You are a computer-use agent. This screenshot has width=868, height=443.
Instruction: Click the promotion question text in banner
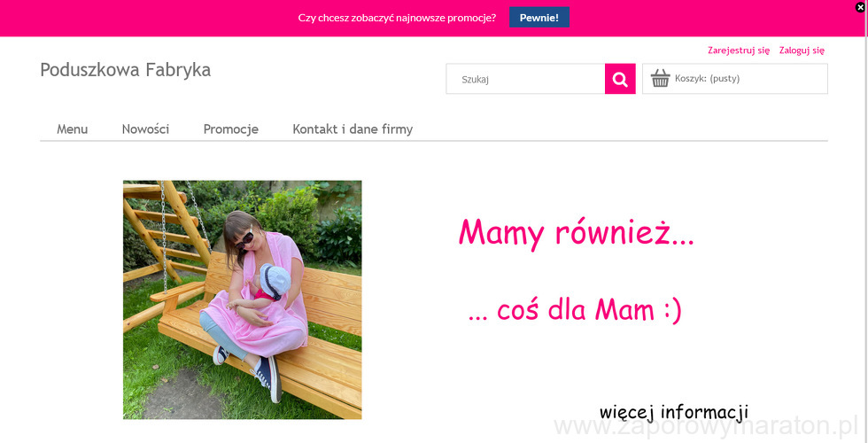point(397,18)
